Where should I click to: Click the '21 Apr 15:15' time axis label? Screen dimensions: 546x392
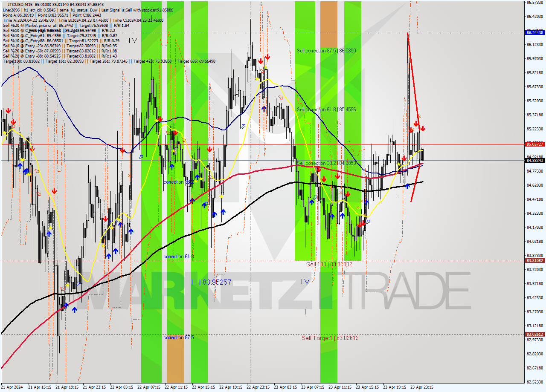(x=40, y=387)
